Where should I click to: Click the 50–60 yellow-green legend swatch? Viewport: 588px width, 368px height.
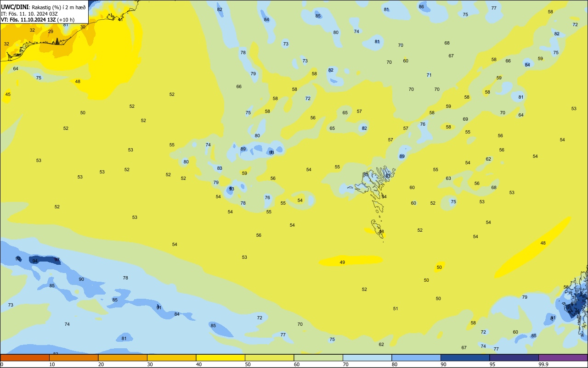269,357
